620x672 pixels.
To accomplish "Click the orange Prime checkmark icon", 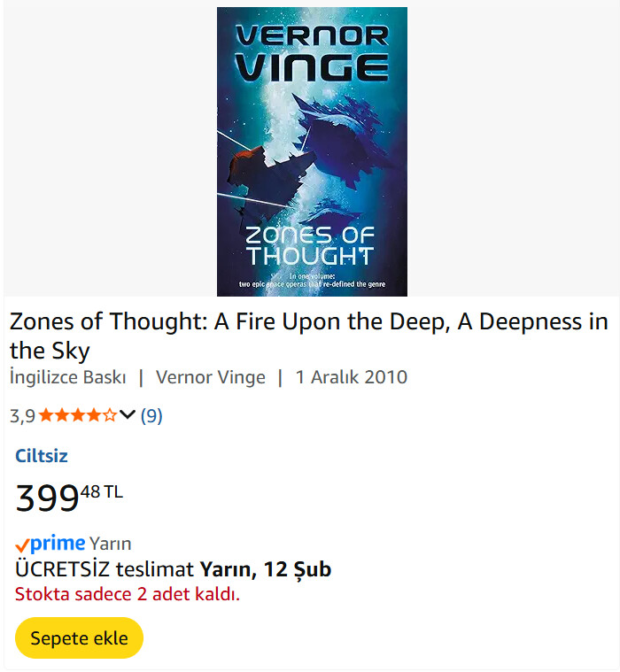I will tap(22, 545).
